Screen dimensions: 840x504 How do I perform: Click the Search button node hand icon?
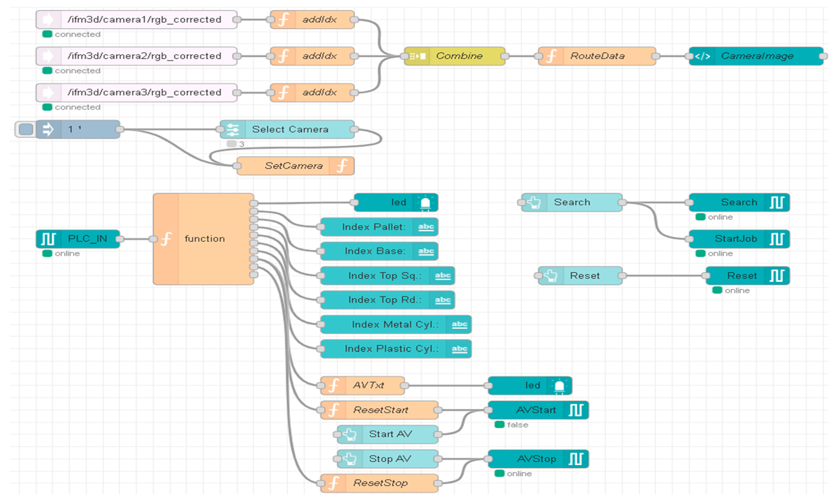tap(535, 202)
